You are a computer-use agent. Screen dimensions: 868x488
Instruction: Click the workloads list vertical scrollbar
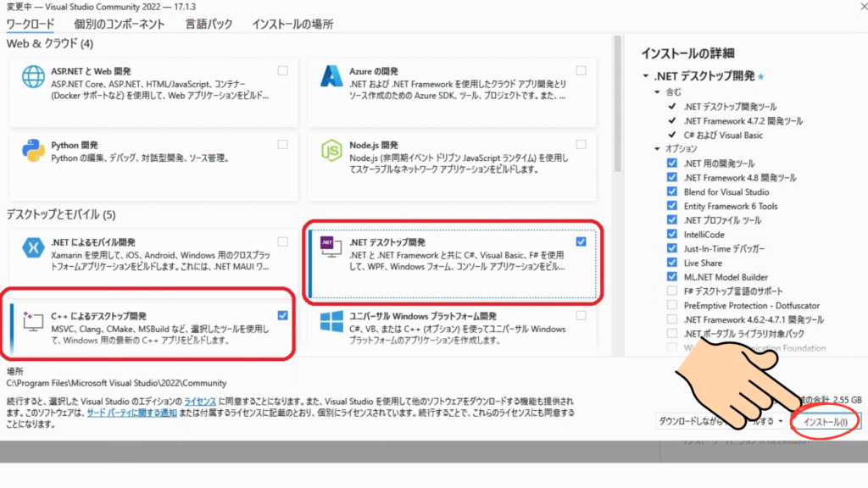pos(617,105)
